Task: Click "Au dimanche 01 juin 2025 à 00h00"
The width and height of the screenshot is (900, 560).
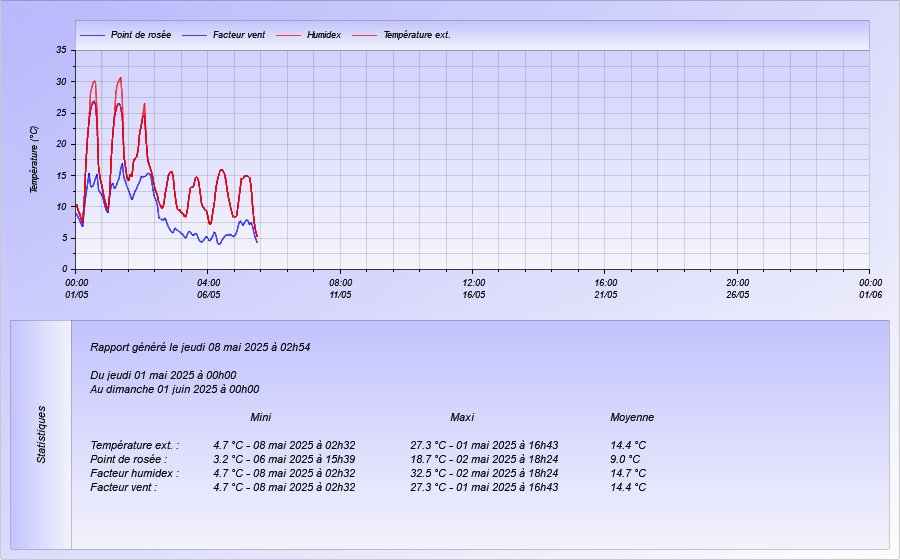Action: point(174,389)
